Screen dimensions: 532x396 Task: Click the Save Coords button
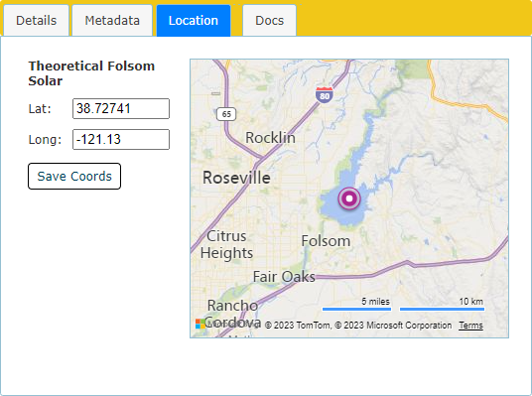tap(74, 176)
